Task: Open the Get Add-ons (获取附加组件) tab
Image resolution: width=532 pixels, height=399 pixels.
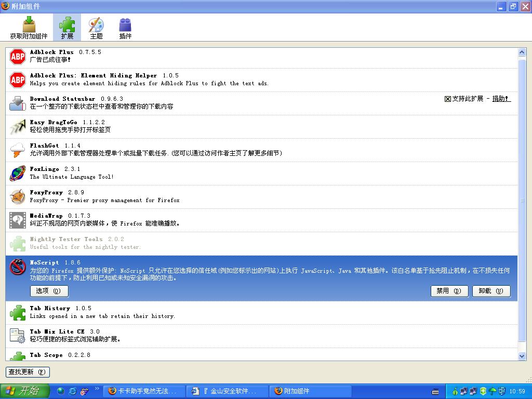Action: (x=29, y=28)
